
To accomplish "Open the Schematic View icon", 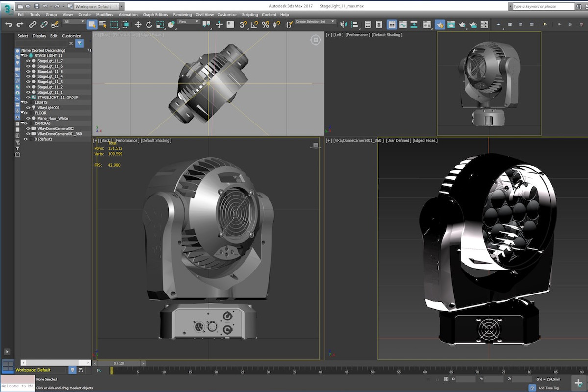I will coord(414,24).
